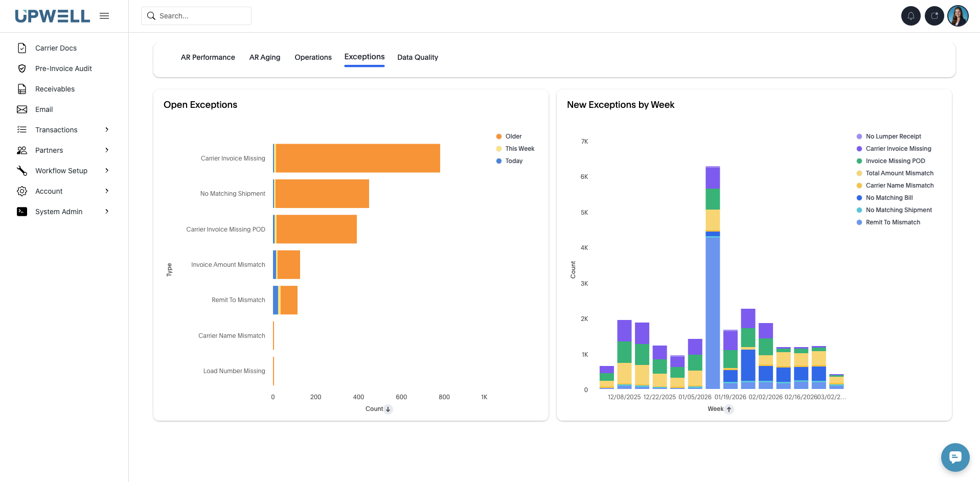The width and height of the screenshot is (980, 482).
Task: Click the Email envelope icon
Action: [21, 109]
